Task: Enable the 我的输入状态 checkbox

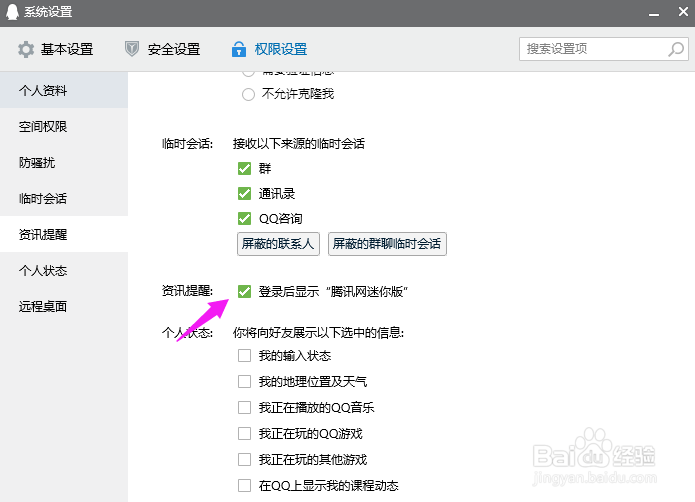Action: [x=244, y=356]
